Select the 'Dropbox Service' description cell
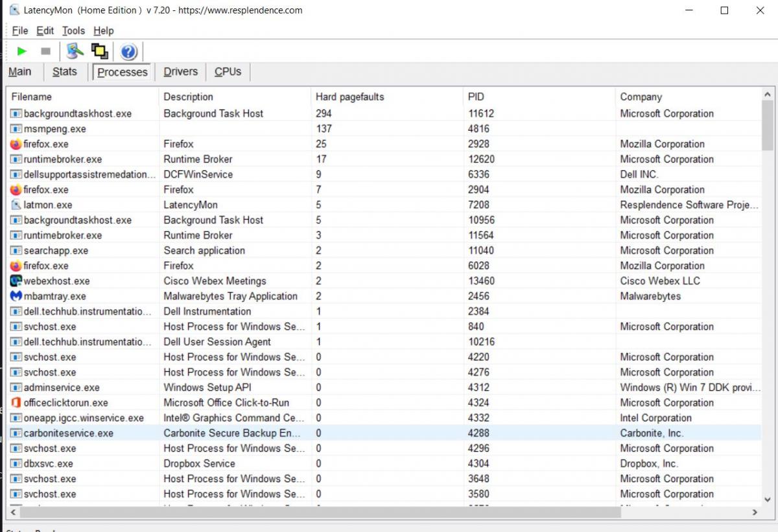778x532 pixels. 199,464
